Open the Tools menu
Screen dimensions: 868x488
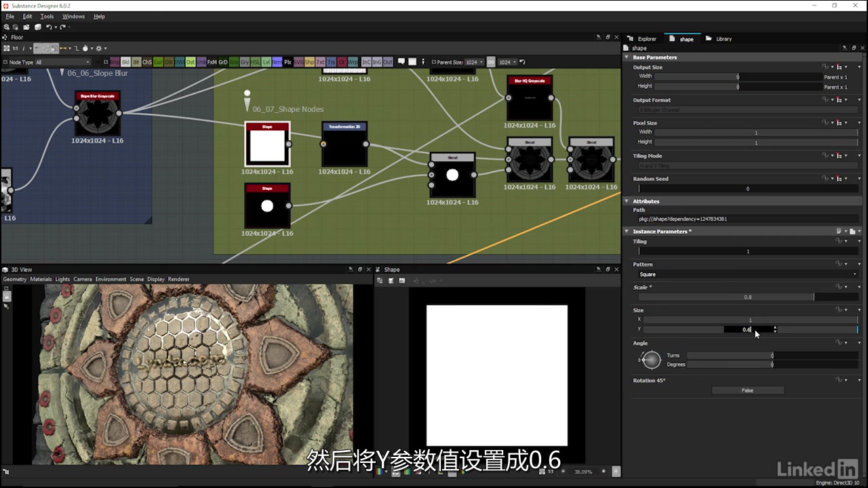tap(47, 16)
